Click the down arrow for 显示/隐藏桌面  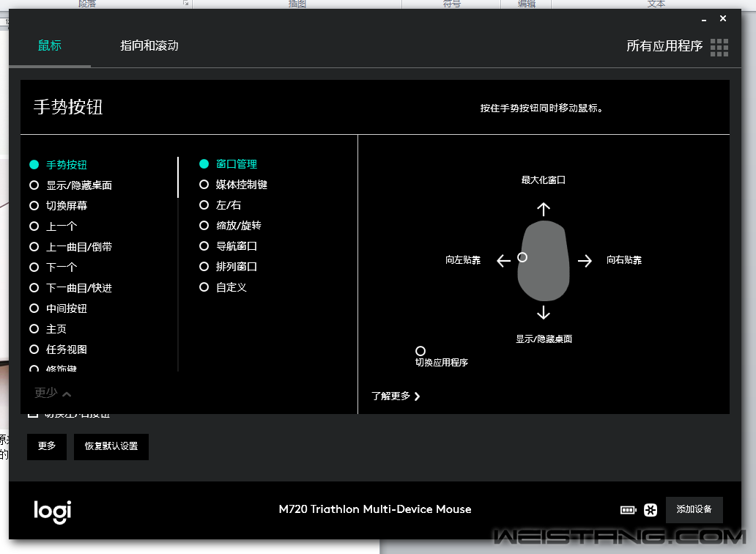pos(544,312)
